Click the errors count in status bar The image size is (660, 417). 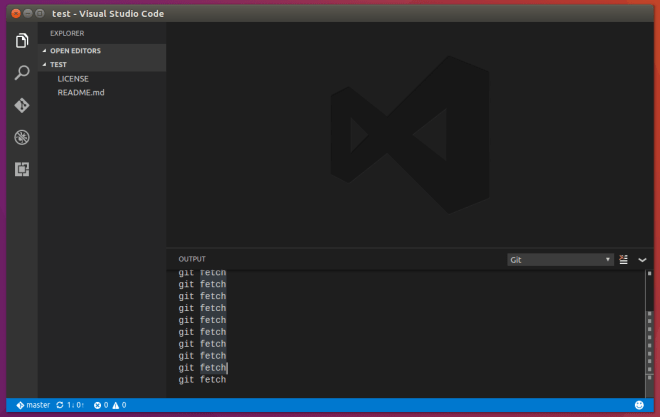(100, 405)
